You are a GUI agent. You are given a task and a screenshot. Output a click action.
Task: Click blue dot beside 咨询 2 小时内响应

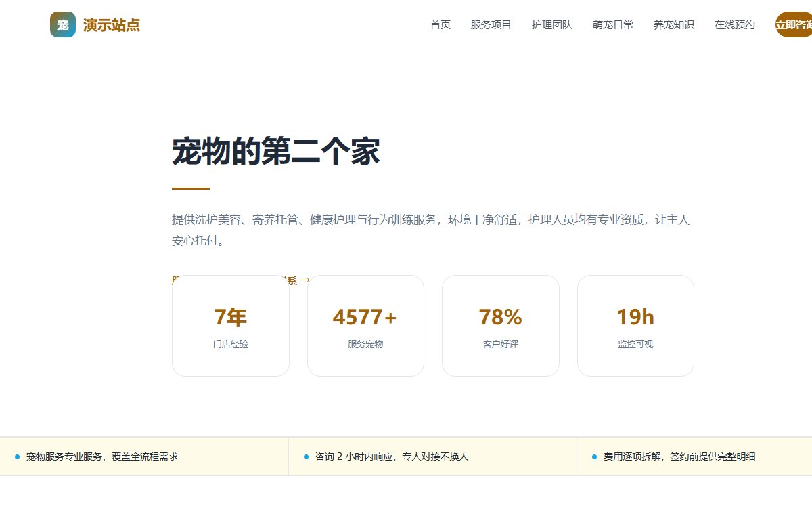[x=306, y=457]
